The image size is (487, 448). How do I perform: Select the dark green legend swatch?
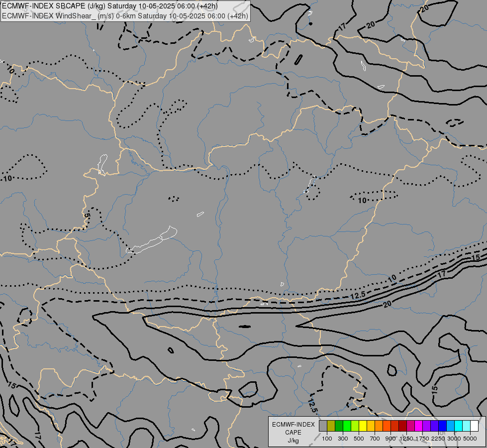pyautogui.click(x=339, y=426)
